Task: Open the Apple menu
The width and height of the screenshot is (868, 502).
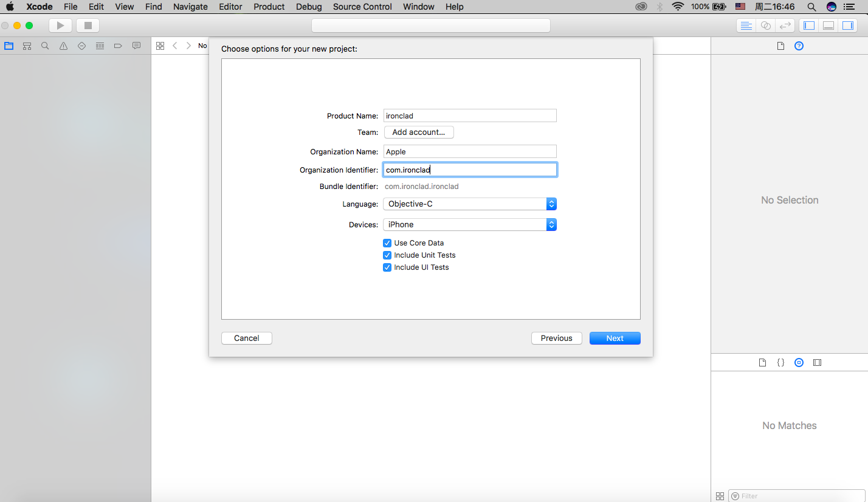Action: (10, 7)
